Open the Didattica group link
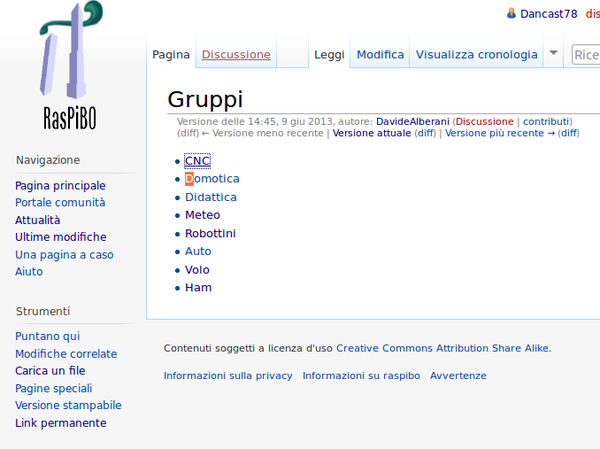The width and height of the screenshot is (600, 449). pos(211,197)
